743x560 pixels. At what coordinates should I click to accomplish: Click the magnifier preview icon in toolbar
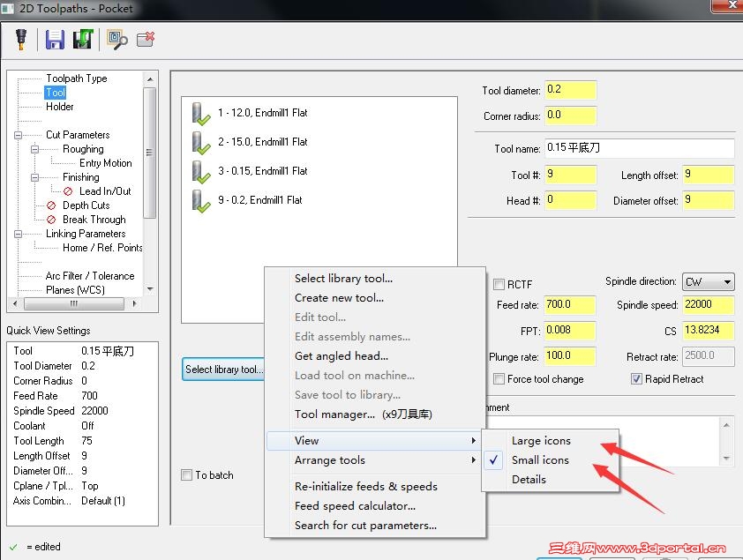117,40
